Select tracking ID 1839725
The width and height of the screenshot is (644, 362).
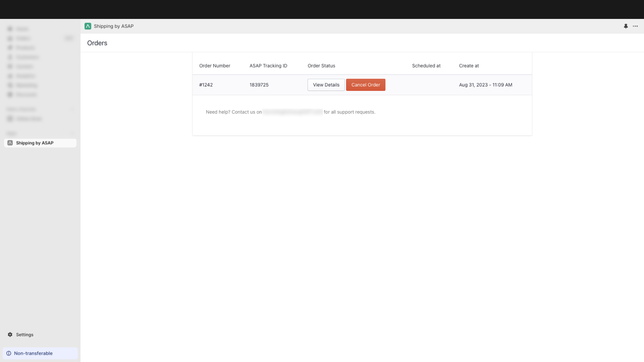click(x=259, y=85)
